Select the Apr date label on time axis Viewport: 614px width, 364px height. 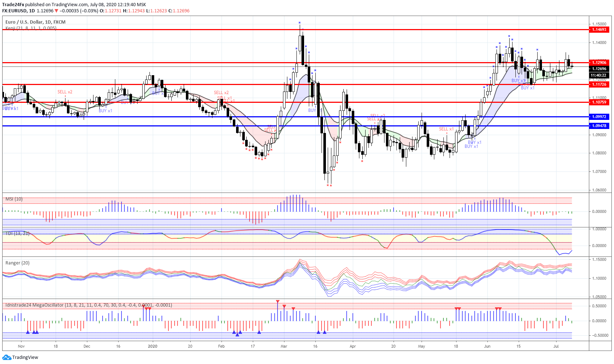pyautogui.click(x=352, y=346)
